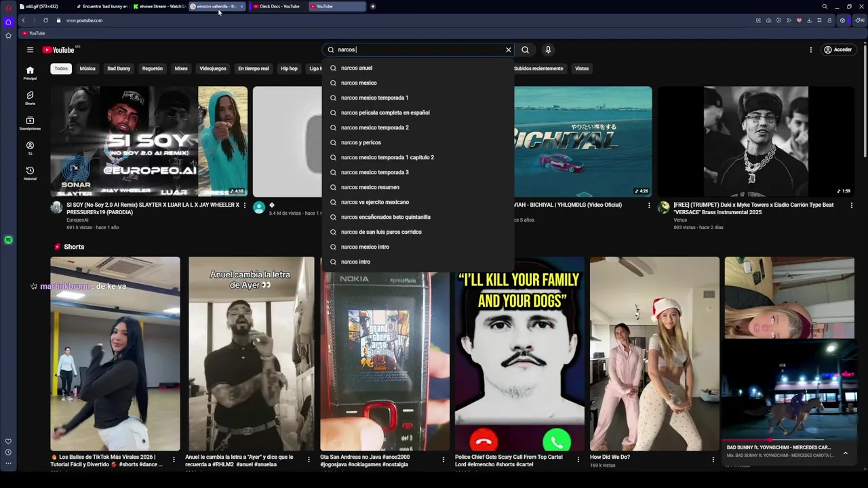Screen dimensions: 868x488
Task: Open options menu for VERSACE type beat video
Action: pos(852,205)
